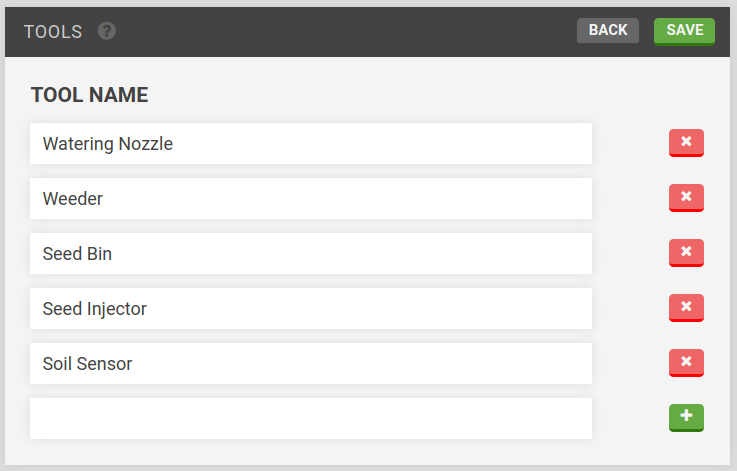
Task: Click the TOOL NAME column heading
Action: click(90, 95)
